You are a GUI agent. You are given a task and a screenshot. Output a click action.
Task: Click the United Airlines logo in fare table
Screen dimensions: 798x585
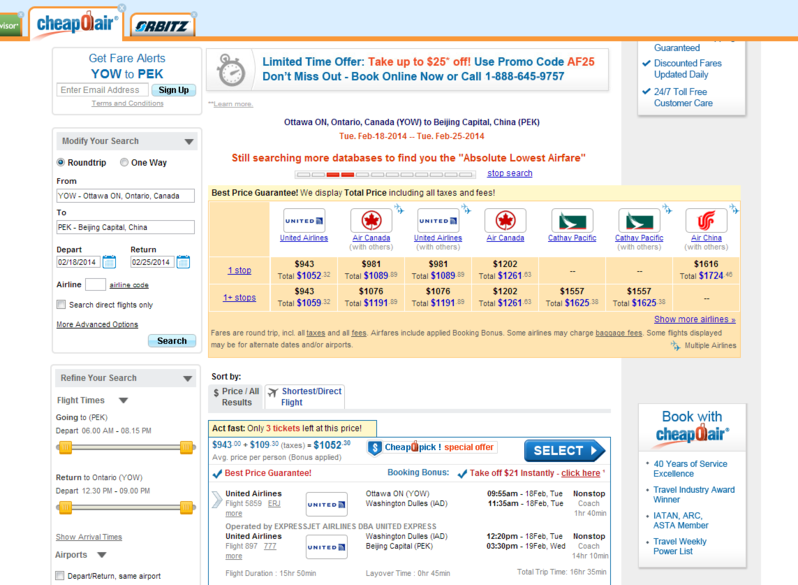[303, 221]
